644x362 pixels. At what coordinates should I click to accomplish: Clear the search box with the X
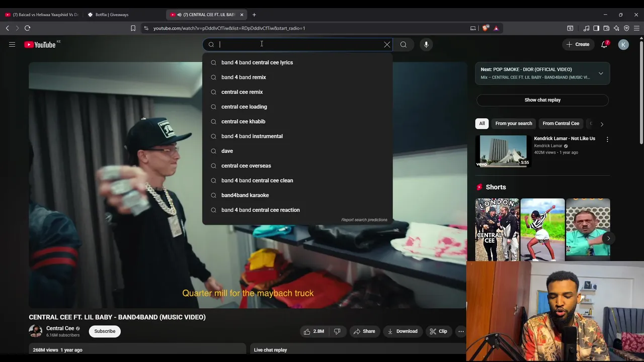click(x=387, y=44)
